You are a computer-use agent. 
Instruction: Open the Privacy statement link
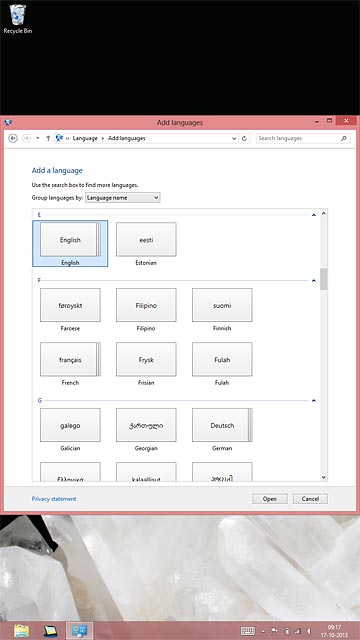pyautogui.click(x=54, y=499)
